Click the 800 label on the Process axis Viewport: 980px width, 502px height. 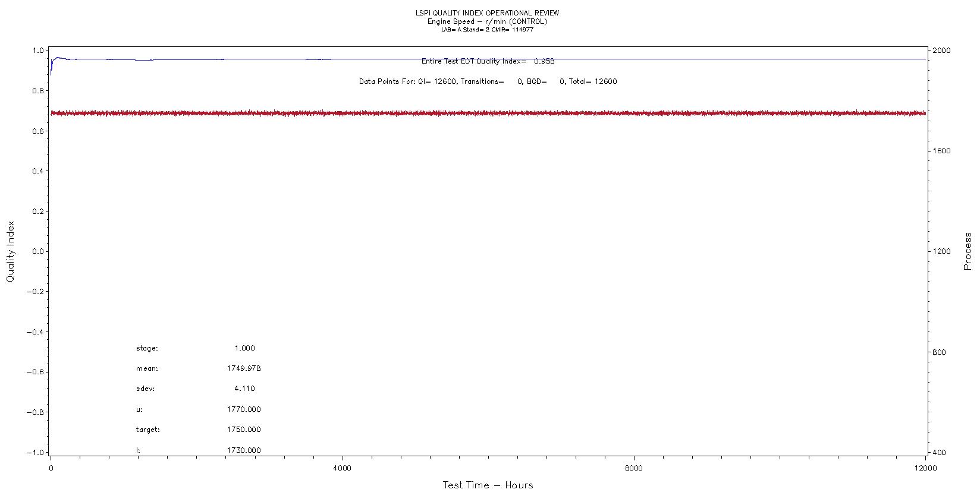point(939,352)
